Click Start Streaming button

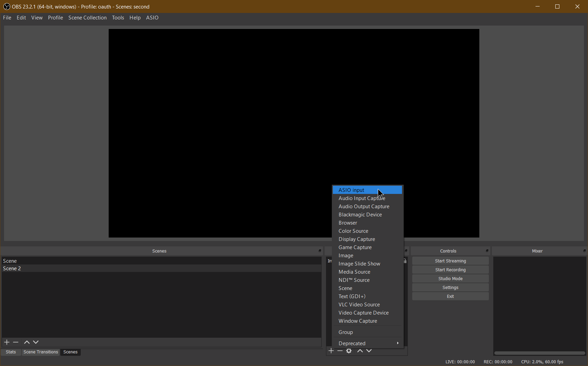pyautogui.click(x=450, y=261)
